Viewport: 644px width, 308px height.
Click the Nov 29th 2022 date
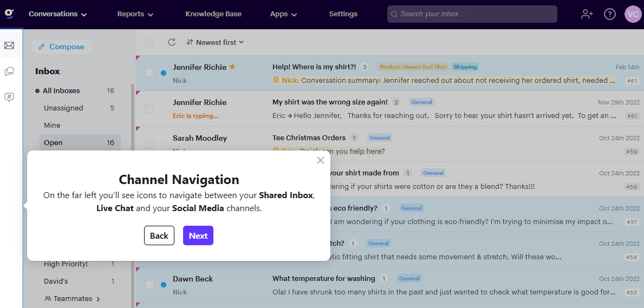pos(619,102)
